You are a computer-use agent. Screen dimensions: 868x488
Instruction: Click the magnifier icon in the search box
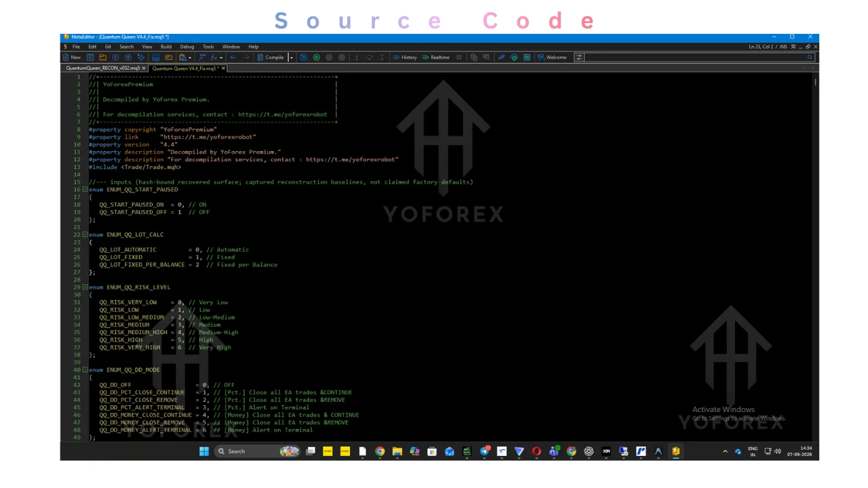[809, 57]
